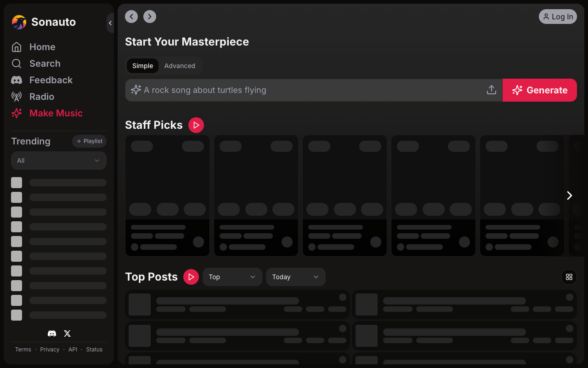Open the Privacy policy link
Screen dimensions: 588x368
coord(50,349)
